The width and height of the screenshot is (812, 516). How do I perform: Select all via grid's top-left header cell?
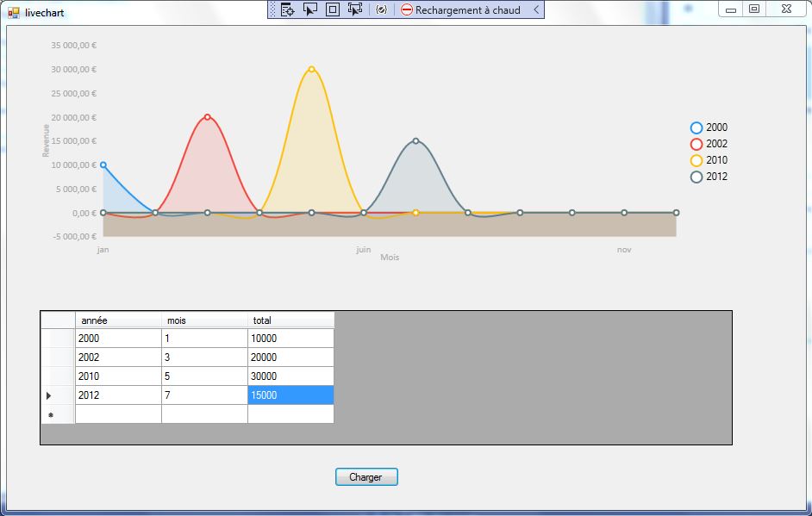click(58, 320)
